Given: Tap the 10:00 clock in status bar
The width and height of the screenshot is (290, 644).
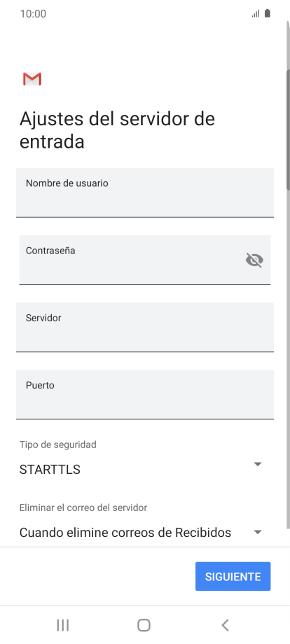Looking at the screenshot, I should [33, 14].
